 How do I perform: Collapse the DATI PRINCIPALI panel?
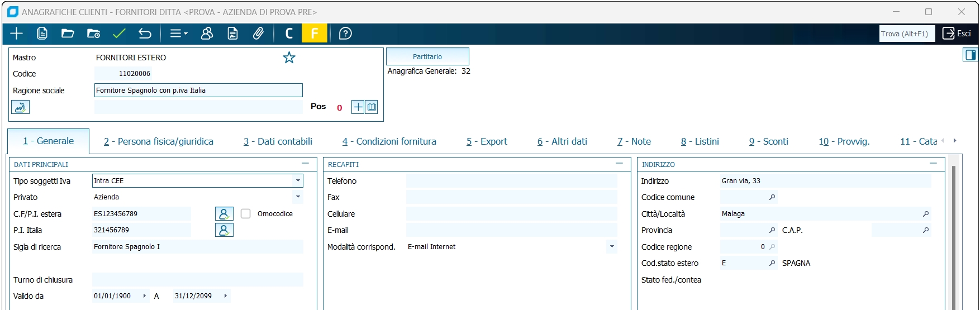305,164
